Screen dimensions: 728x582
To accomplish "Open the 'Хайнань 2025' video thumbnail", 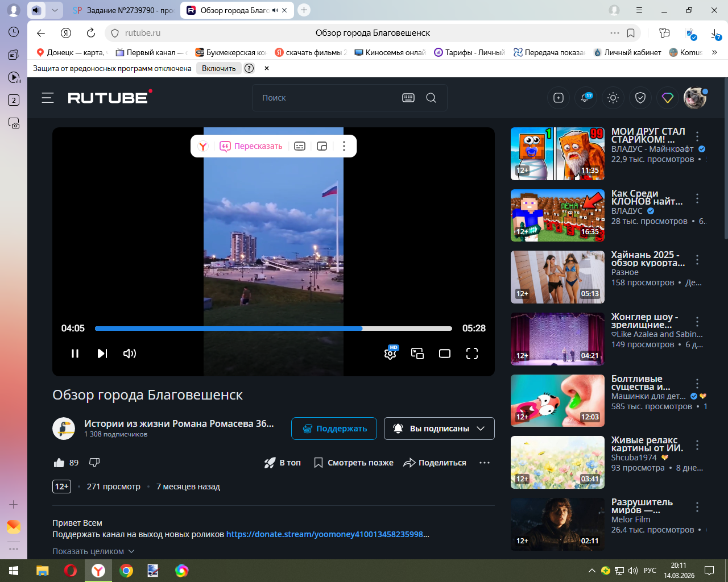I will pos(557,277).
